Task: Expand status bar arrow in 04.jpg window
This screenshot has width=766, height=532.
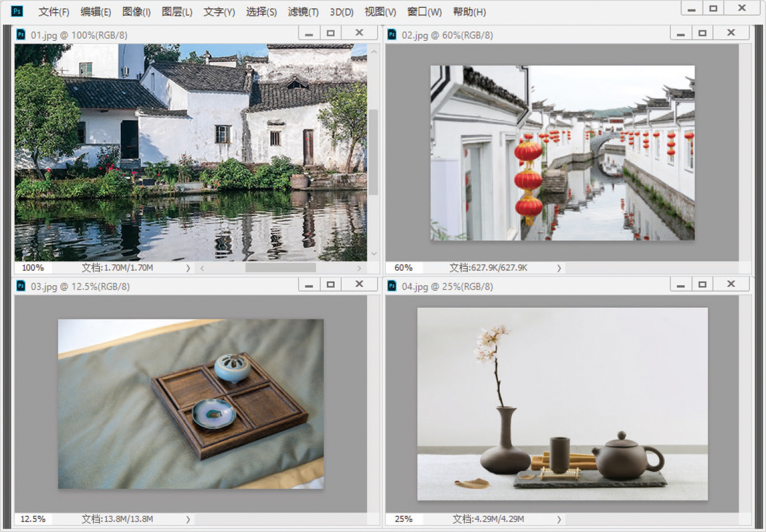Action: [559, 519]
